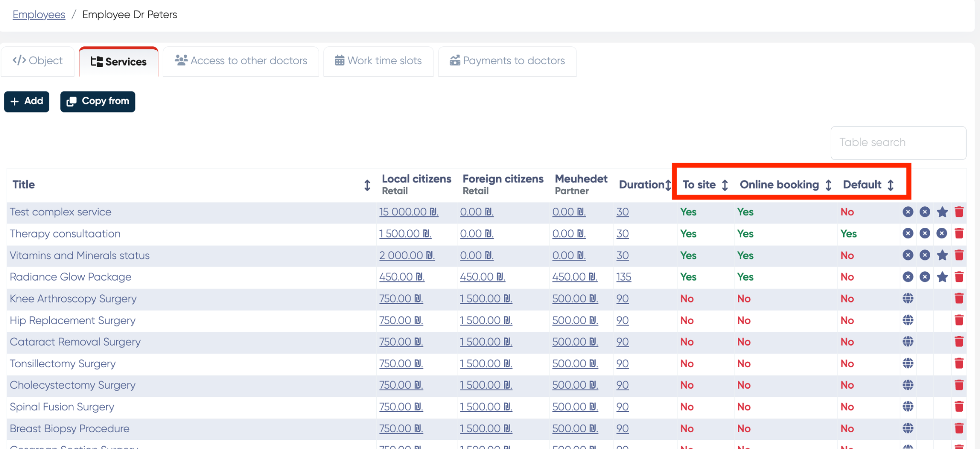The height and width of the screenshot is (449, 980).
Task: Click the Copy from button
Action: [x=98, y=101]
